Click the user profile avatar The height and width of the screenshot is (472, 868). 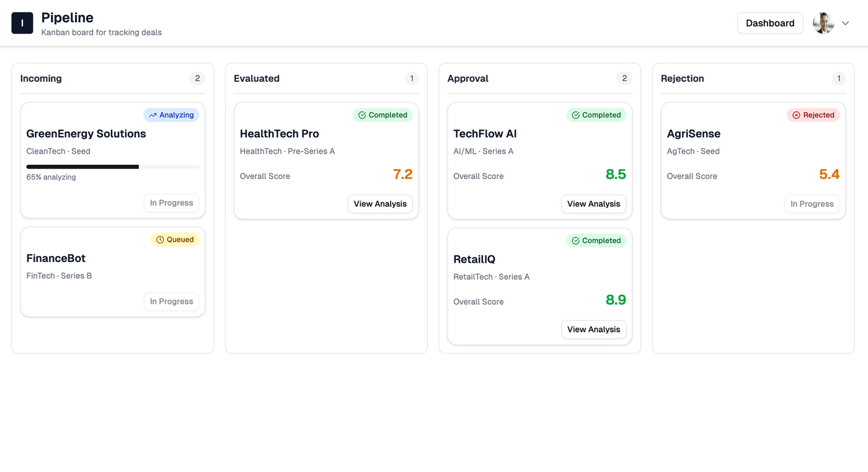coord(823,23)
